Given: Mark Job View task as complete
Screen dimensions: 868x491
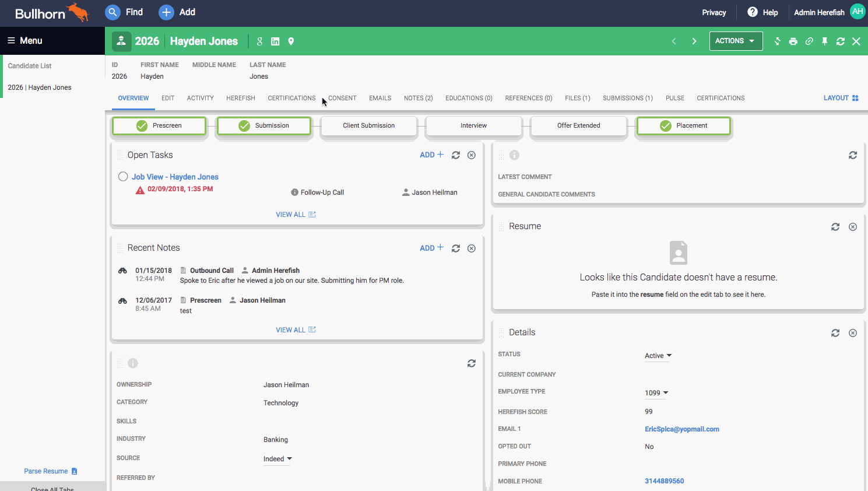Looking at the screenshot, I should click(123, 177).
